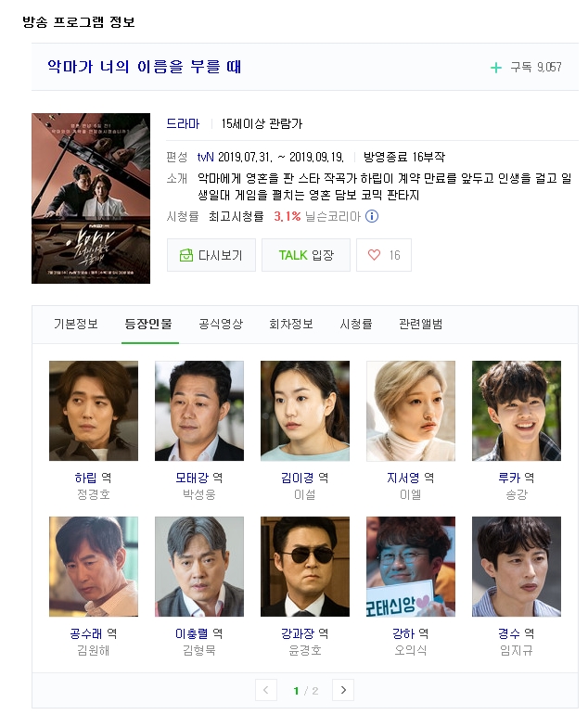
Task: Open the 루카 역 송강 photo
Action: click(x=517, y=411)
